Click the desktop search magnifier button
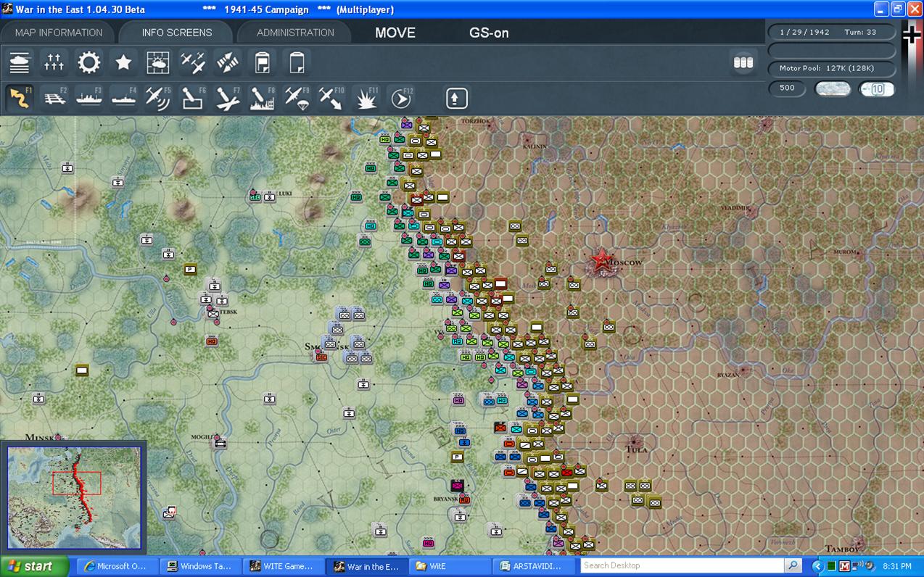Screen dimensions: 924x577 [x=793, y=565]
